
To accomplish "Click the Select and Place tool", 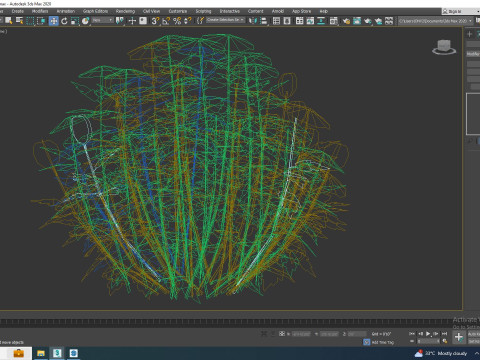I will (86, 21).
